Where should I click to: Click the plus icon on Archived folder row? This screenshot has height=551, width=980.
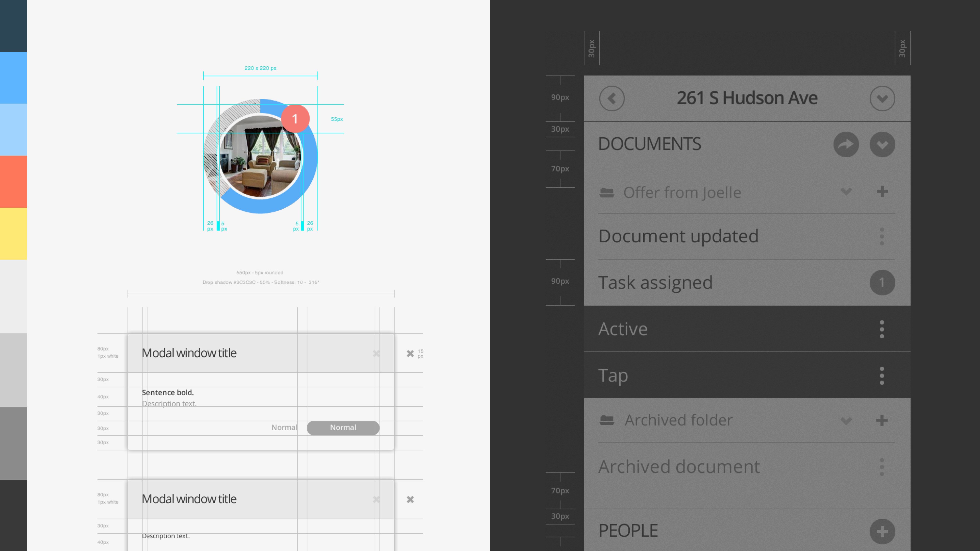(882, 420)
